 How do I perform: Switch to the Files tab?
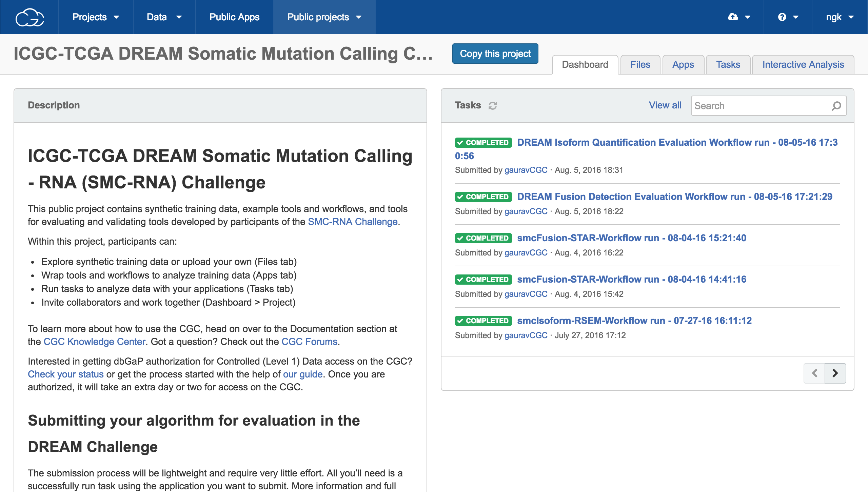(640, 64)
